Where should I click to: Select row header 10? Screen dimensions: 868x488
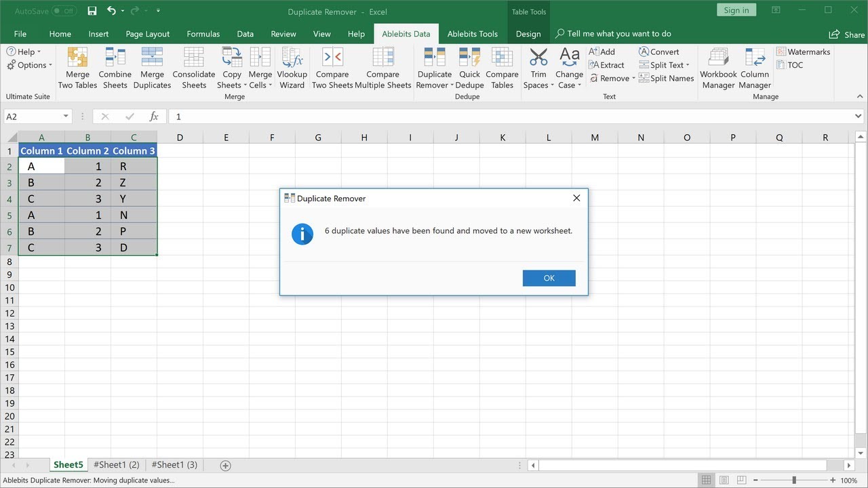pos(9,287)
